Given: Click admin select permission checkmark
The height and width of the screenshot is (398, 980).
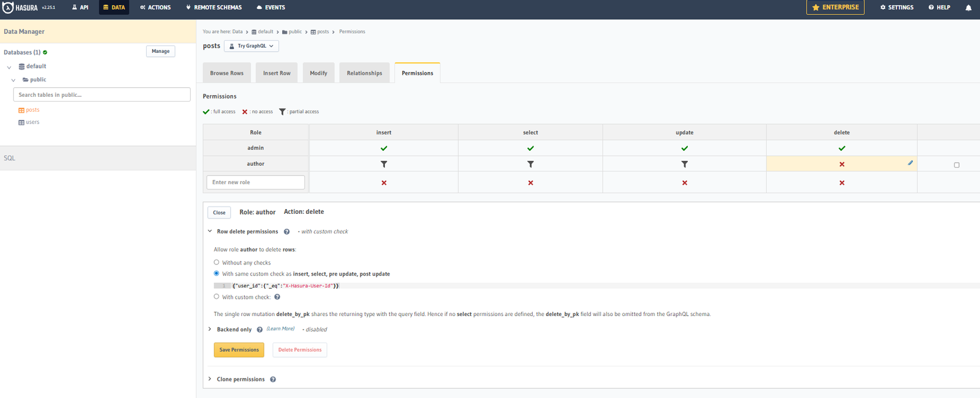Looking at the screenshot, I should pyautogui.click(x=530, y=149).
